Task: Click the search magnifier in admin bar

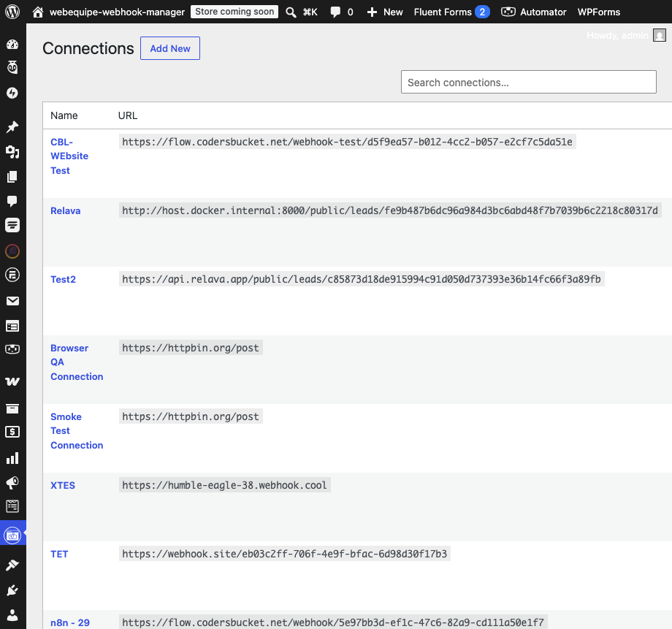Action: pos(291,12)
